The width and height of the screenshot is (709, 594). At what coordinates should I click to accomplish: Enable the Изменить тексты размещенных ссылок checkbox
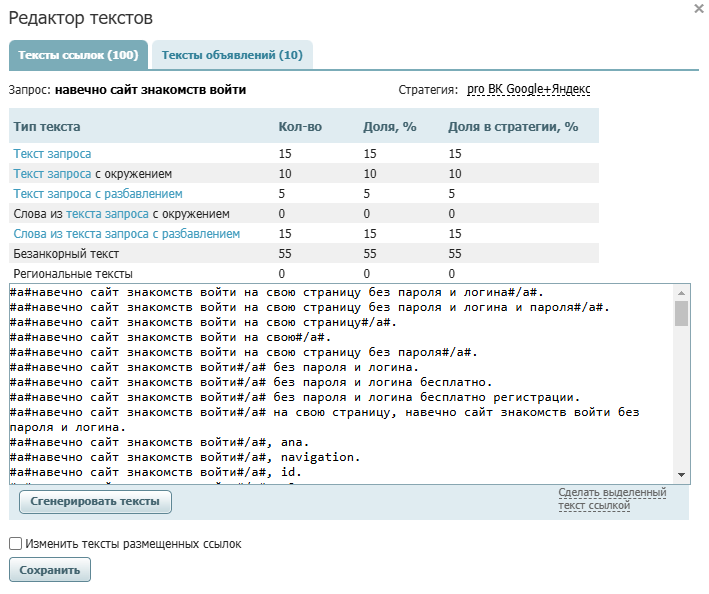click(15, 544)
